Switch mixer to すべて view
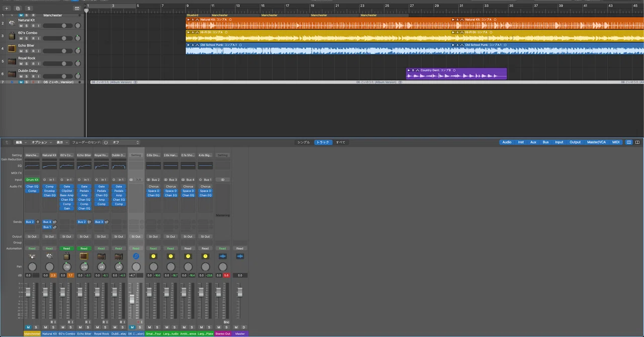 point(341,142)
